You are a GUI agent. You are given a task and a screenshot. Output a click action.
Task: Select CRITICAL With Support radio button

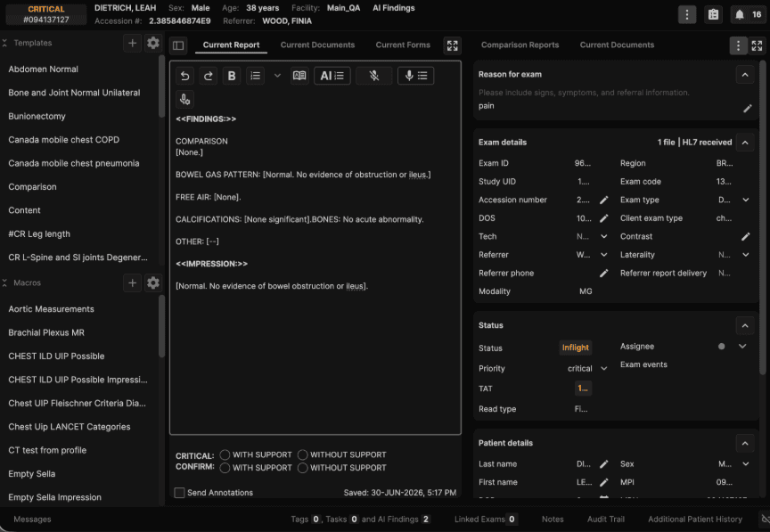225,454
